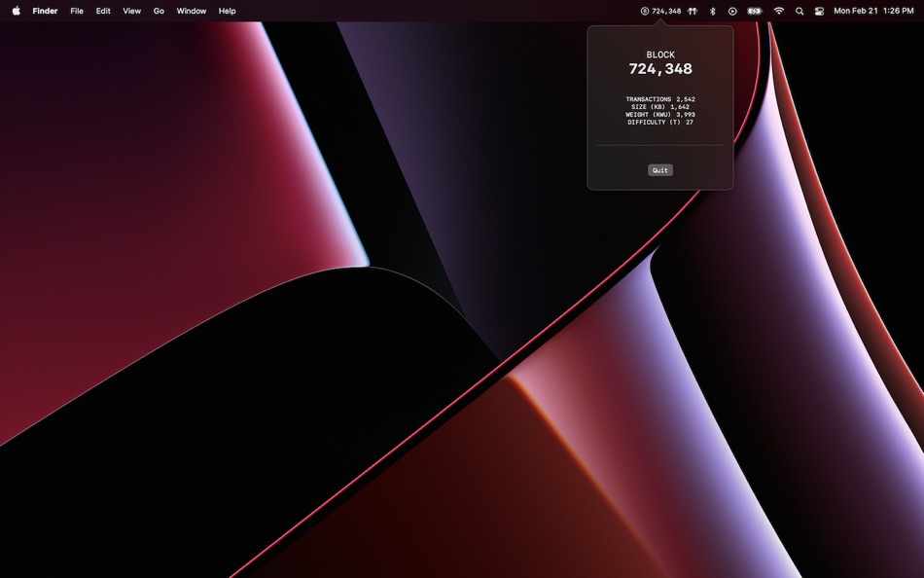Open the Edit menu
Image resolution: width=924 pixels, height=578 pixels.
pos(103,11)
